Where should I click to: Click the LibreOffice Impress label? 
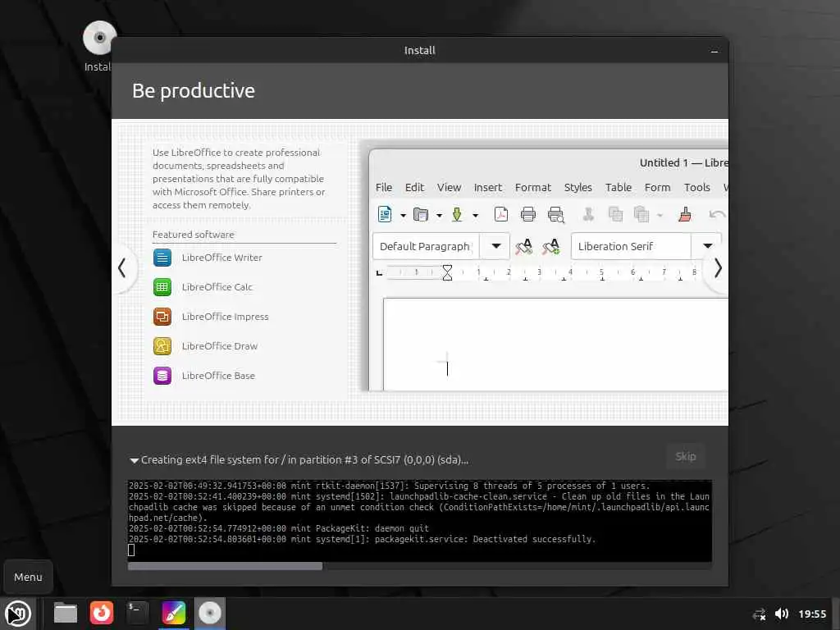pos(225,317)
